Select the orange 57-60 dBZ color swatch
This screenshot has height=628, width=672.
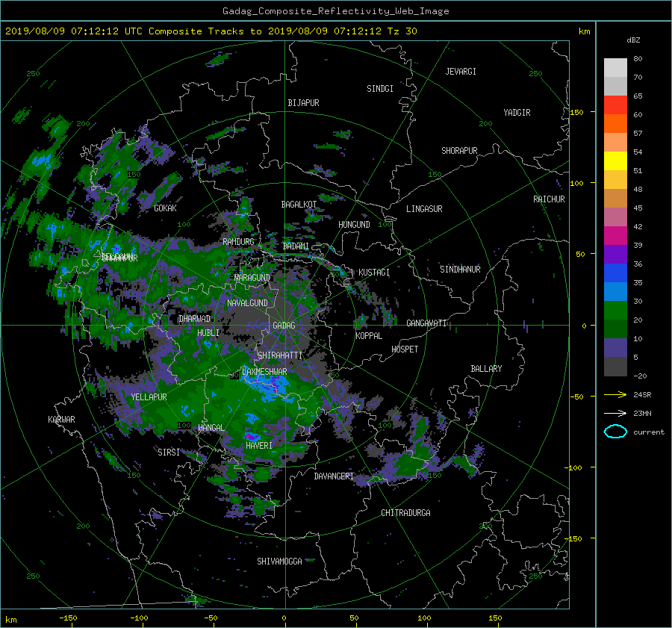[615, 123]
